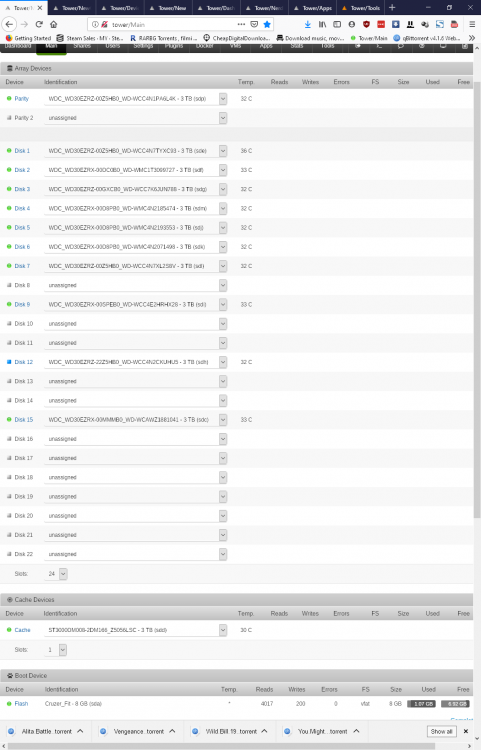Open the Cache device link

click(x=22, y=630)
